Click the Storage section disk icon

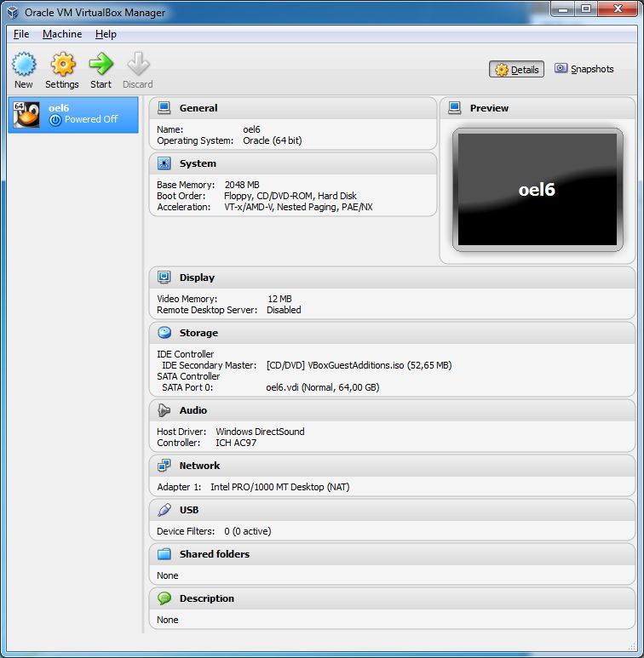[164, 333]
